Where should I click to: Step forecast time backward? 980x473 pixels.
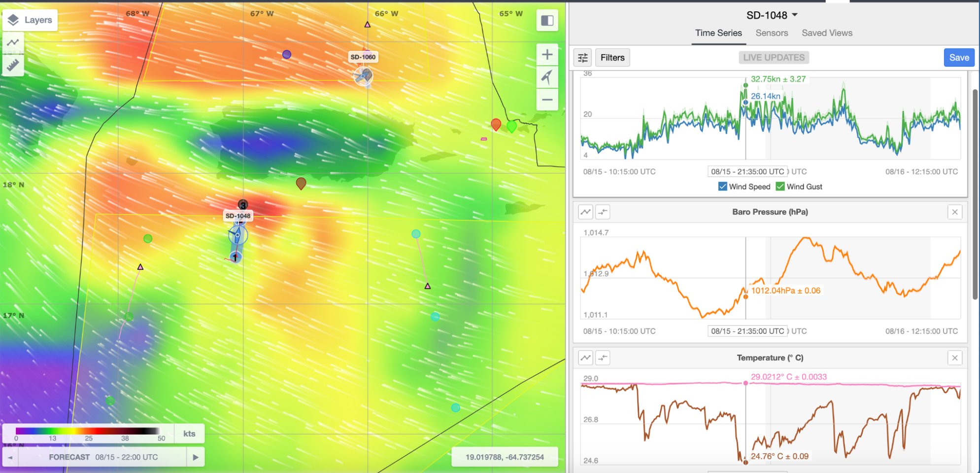coord(10,457)
